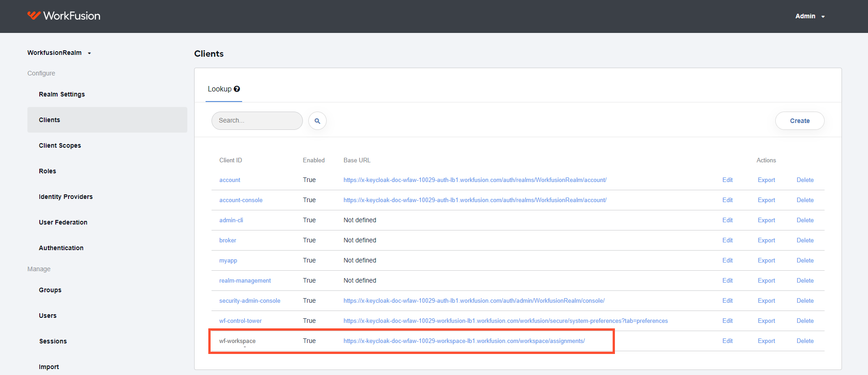Open the broker client
The height and width of the screenshot is (375, 868).
coord(228,241)
